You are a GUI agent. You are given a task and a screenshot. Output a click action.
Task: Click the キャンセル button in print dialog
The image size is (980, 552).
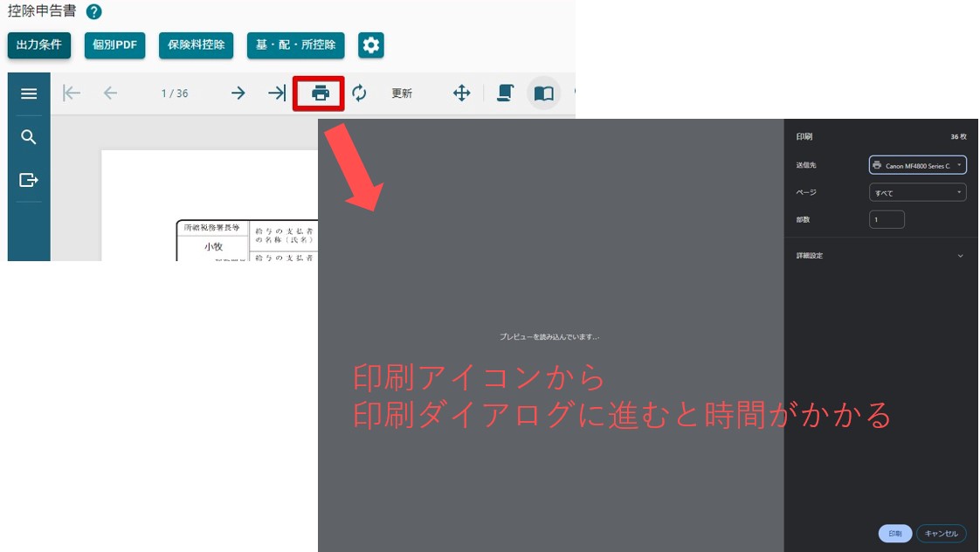point(942,534)
